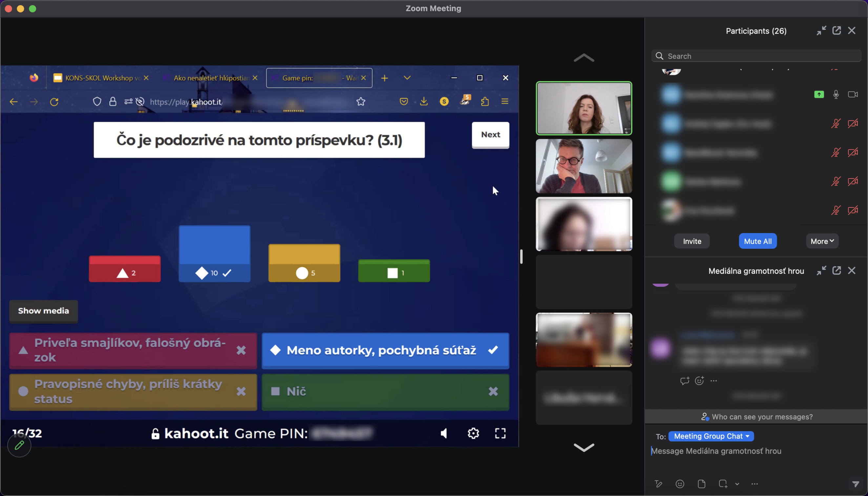The image size is (868, 496).
Task: Click Mute All participants
Action: [x=758, y=241]
